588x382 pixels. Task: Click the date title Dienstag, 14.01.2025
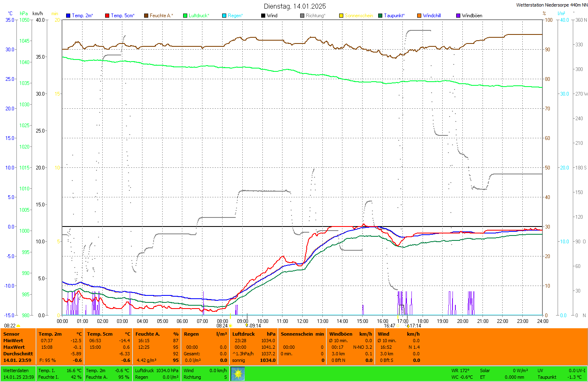(x=295, y=6)
